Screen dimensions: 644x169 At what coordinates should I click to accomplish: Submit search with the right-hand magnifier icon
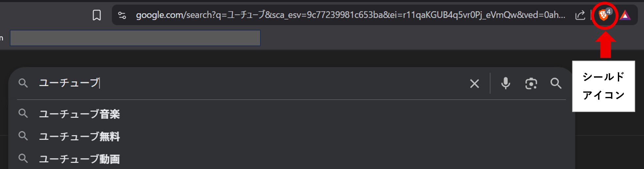pos(556,83)
